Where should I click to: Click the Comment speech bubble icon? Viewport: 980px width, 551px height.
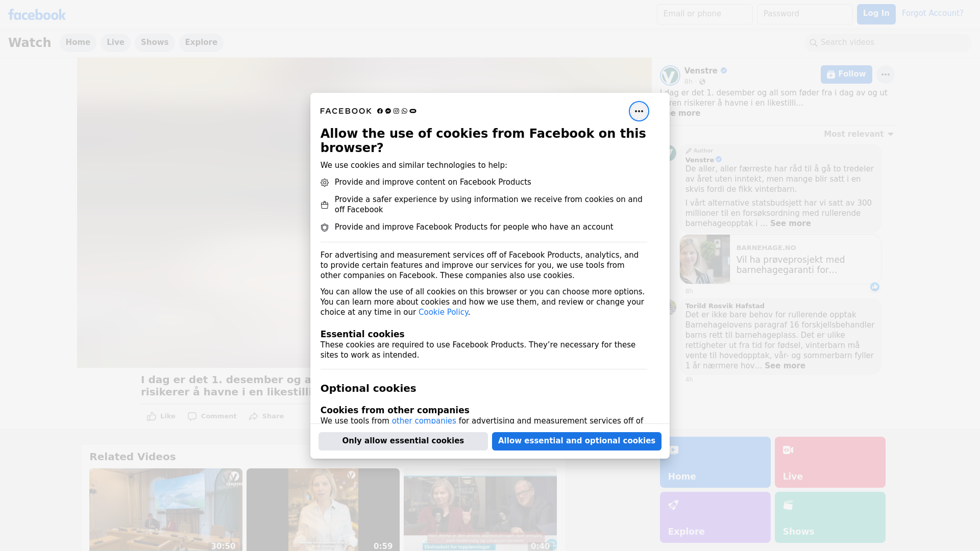[x=192, y=416]
